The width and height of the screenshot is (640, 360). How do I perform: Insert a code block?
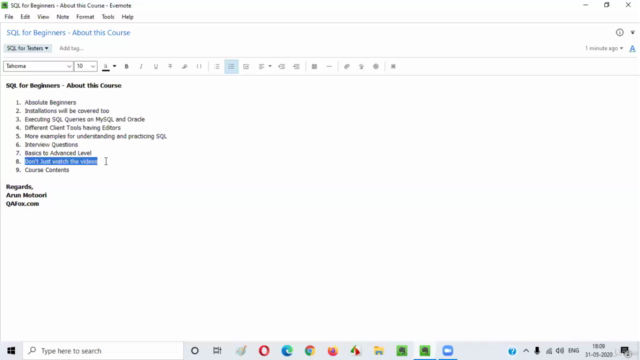(199, 66)
